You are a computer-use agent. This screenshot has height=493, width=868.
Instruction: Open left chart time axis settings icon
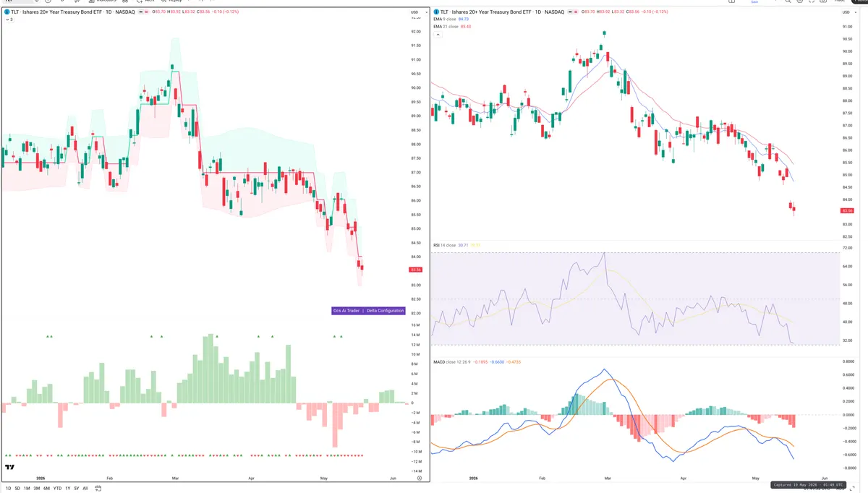pyautogui.click(x=420, y=478)
